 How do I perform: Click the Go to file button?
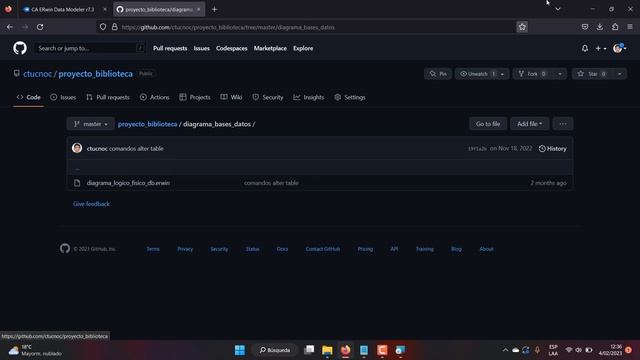(488, 124)
